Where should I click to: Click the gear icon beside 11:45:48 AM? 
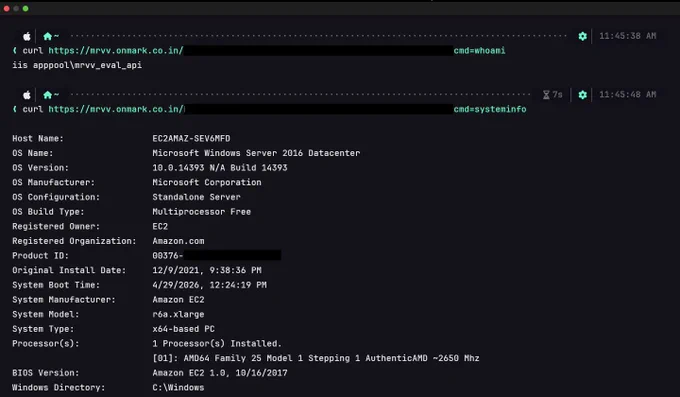[582, 95]
